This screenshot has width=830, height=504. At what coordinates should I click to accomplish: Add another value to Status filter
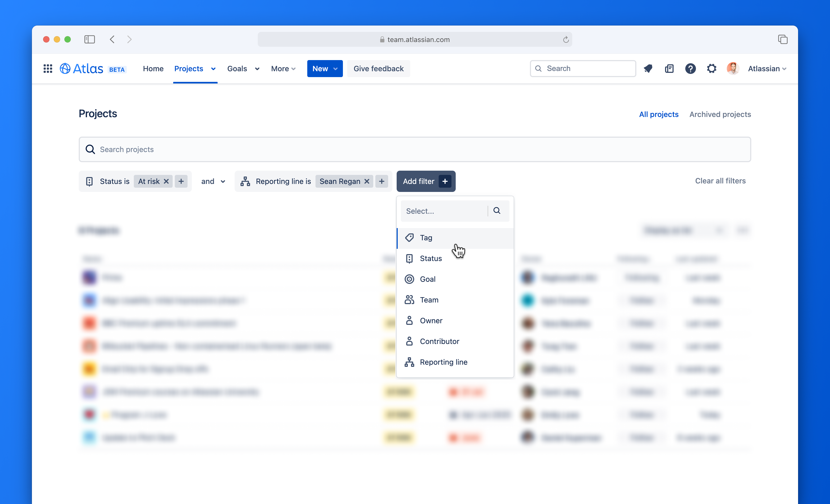point(181,182)
